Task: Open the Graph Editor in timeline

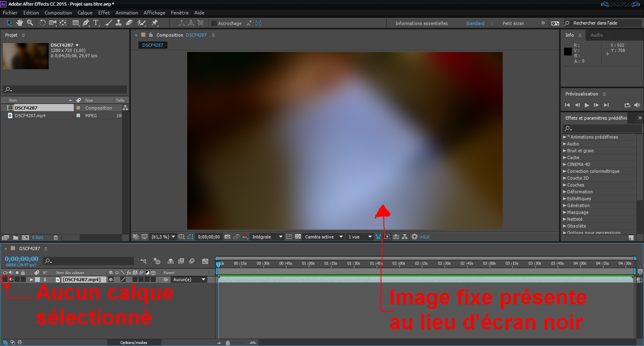Action: pos(205,261)
